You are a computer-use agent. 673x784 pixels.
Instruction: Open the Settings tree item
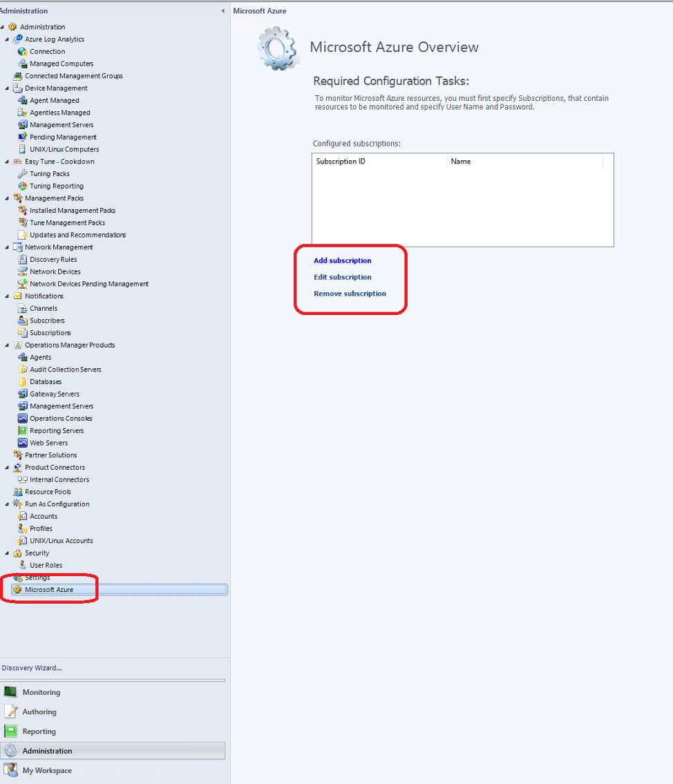(37, 577)
